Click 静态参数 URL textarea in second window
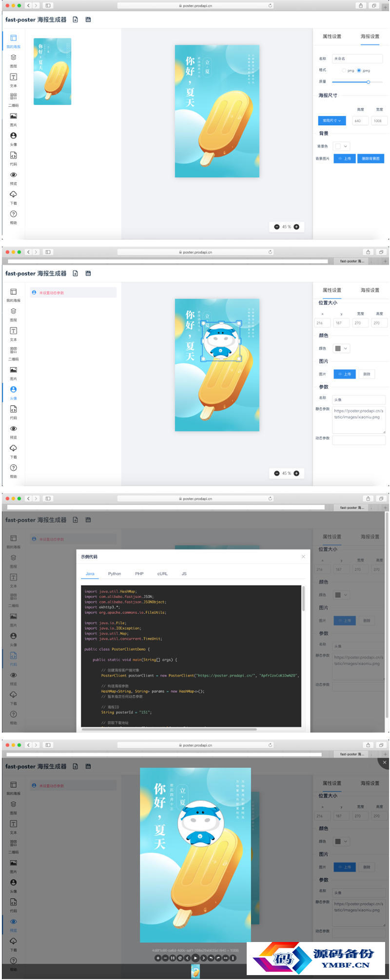 pos(359,420)
